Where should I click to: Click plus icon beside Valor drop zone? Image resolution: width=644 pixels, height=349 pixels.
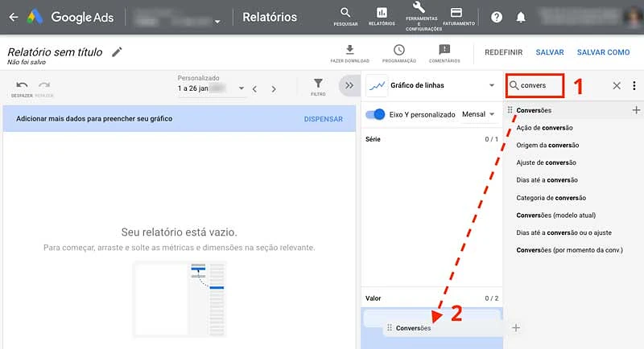516,327
